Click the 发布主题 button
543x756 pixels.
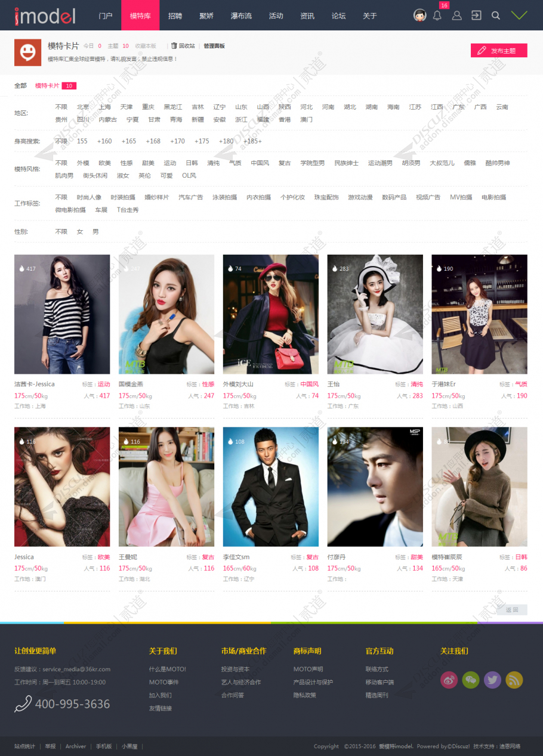click(499, 51)
